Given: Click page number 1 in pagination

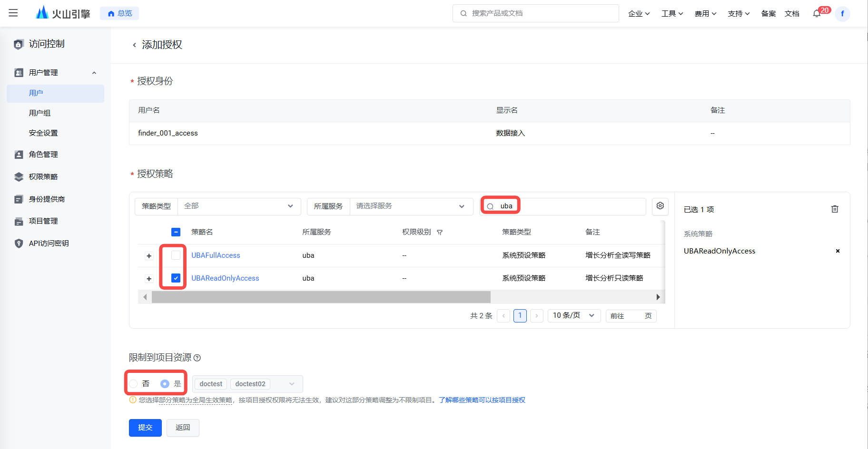Looking at the screenshot, I should coord(520,316).
